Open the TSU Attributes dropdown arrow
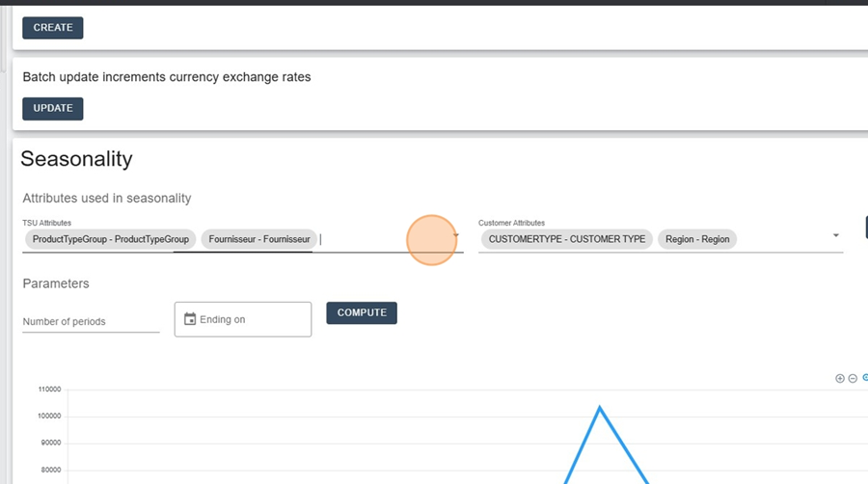Image resolution: width=868 pixels, height=484 pixels. tap(456, 235)
